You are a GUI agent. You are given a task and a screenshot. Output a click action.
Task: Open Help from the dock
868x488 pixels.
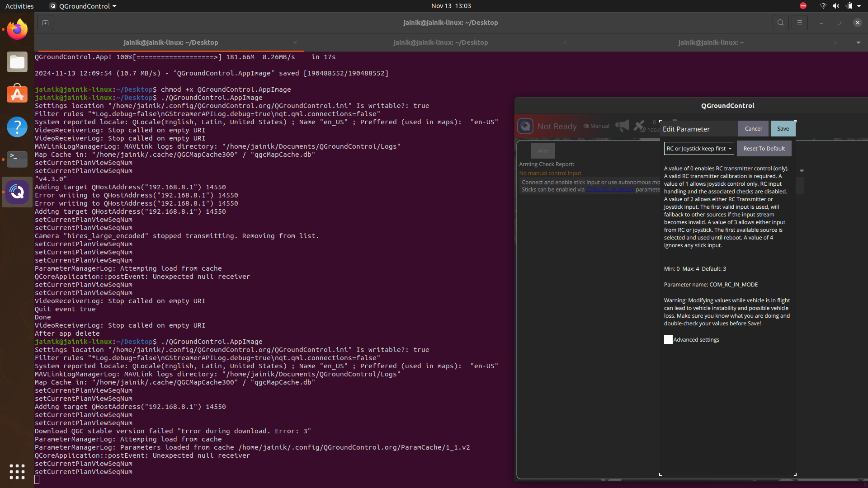coord(17,127)
